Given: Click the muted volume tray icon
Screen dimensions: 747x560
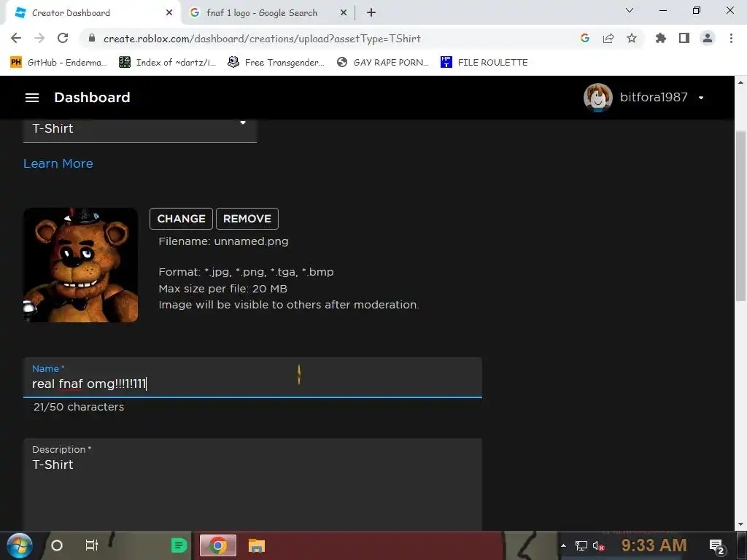Looking at the screenshot, I should (x=599, y=545).
